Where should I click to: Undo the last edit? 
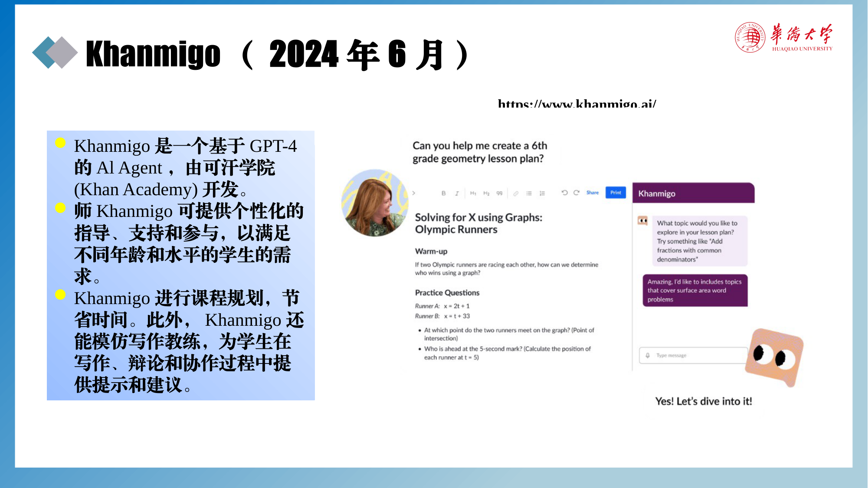564,193
